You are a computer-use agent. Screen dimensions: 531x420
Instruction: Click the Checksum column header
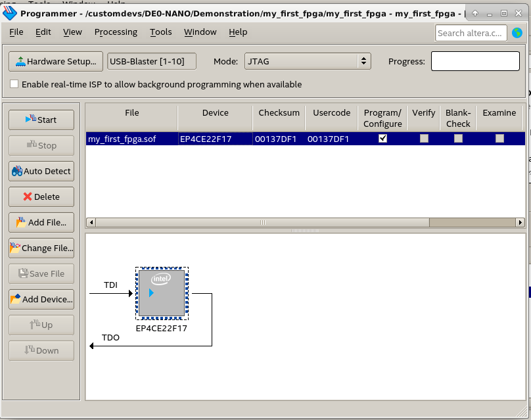(x=279, y=118)
